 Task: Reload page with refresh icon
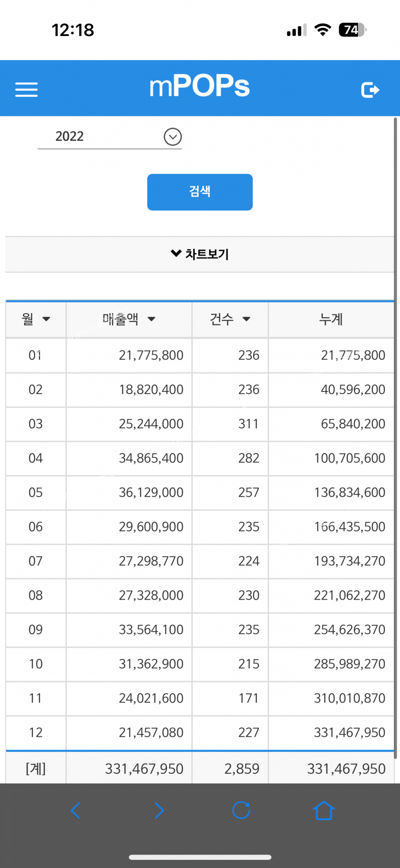pos(241,810)
